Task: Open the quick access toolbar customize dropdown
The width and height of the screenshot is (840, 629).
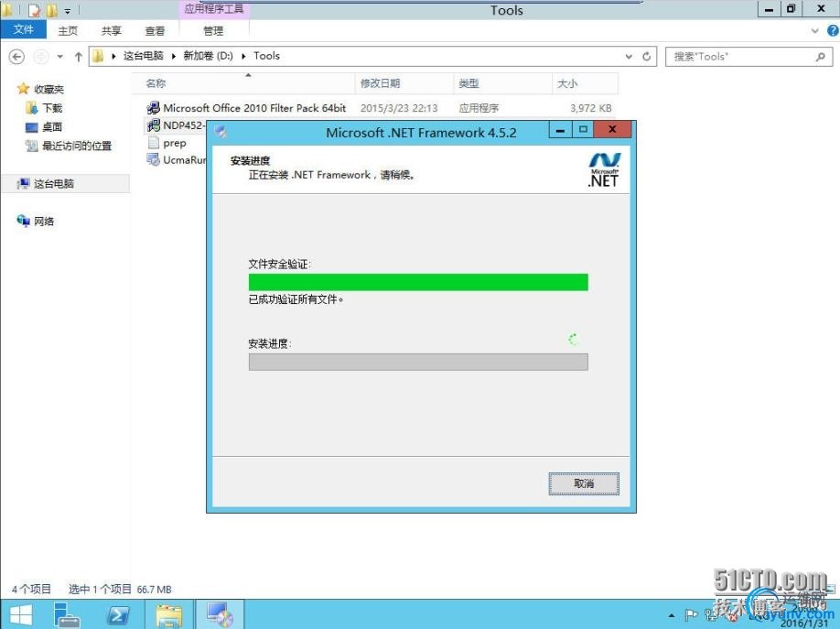Action: [x=68, y=11]
